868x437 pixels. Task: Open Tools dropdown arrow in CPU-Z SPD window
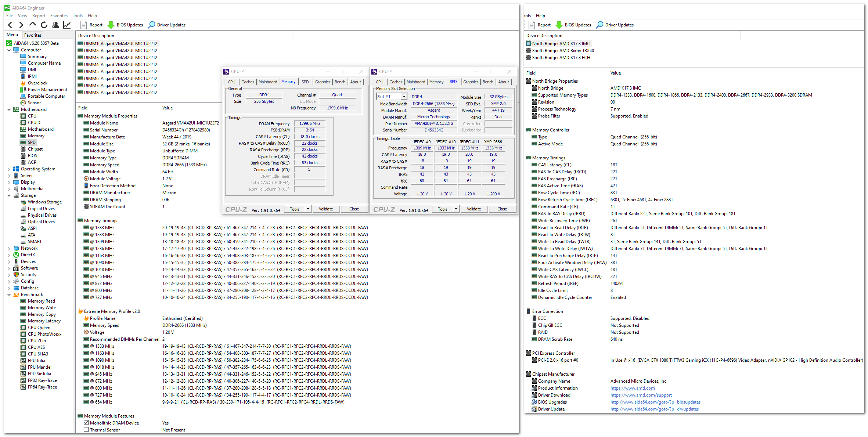(456, 209)
